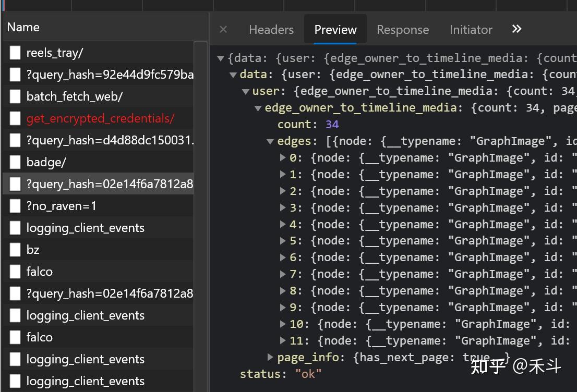
Task: Select the ?query_hash=92e44d9fc579ba request
Action: [98, 74]
